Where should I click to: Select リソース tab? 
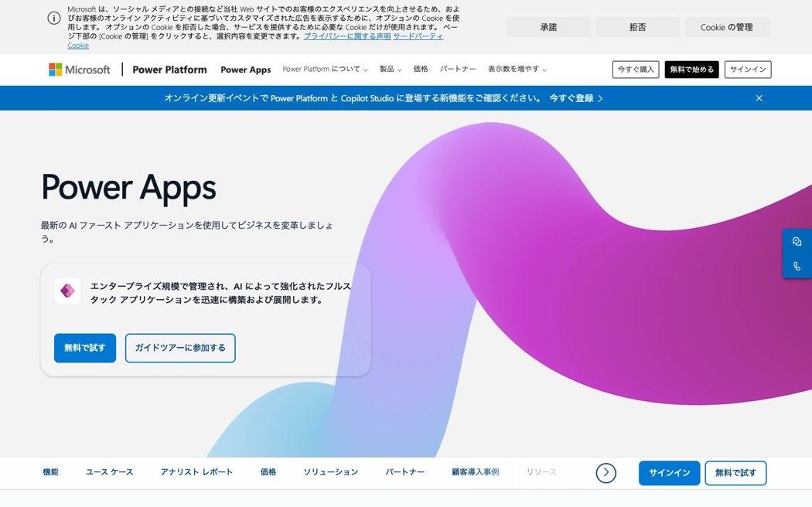[x=541, y=472]
